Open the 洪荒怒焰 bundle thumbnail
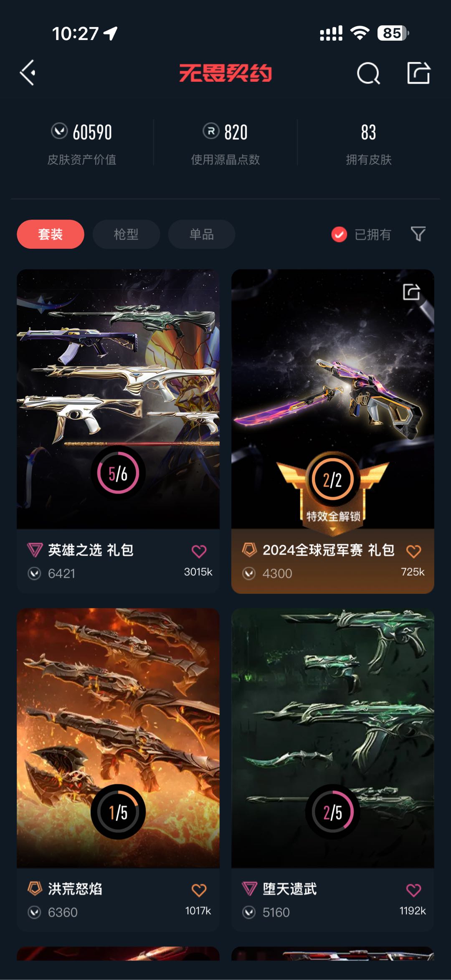451x980 pixels. pos(118,738)
